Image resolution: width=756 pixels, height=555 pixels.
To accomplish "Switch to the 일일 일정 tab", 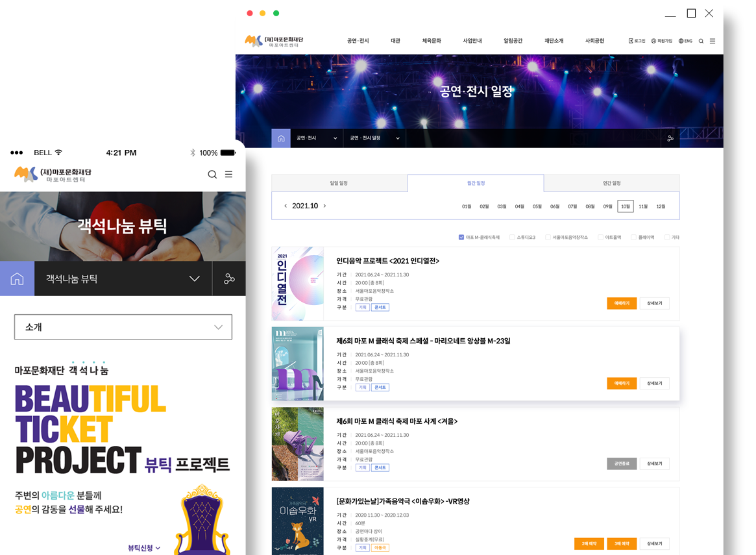I will (x=339, y=183).
